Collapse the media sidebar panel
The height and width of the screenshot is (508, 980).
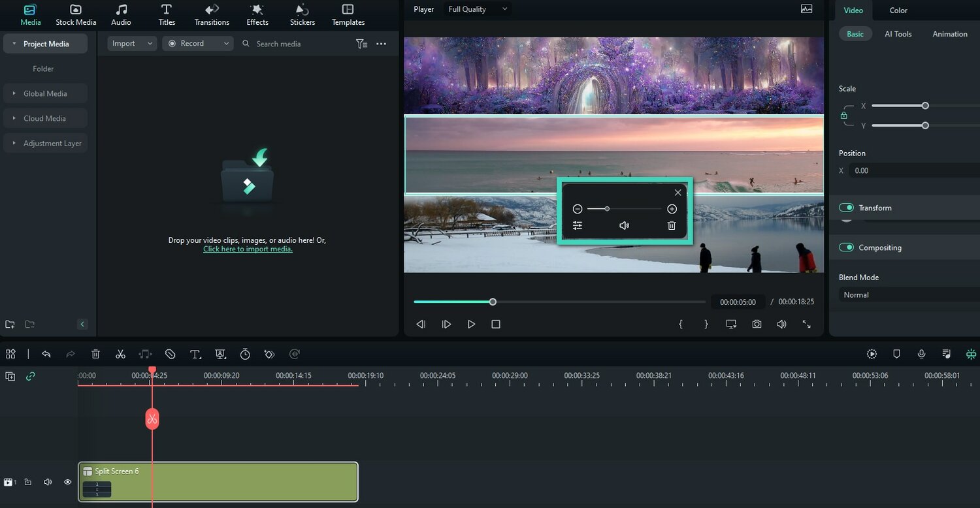point(82,324)
